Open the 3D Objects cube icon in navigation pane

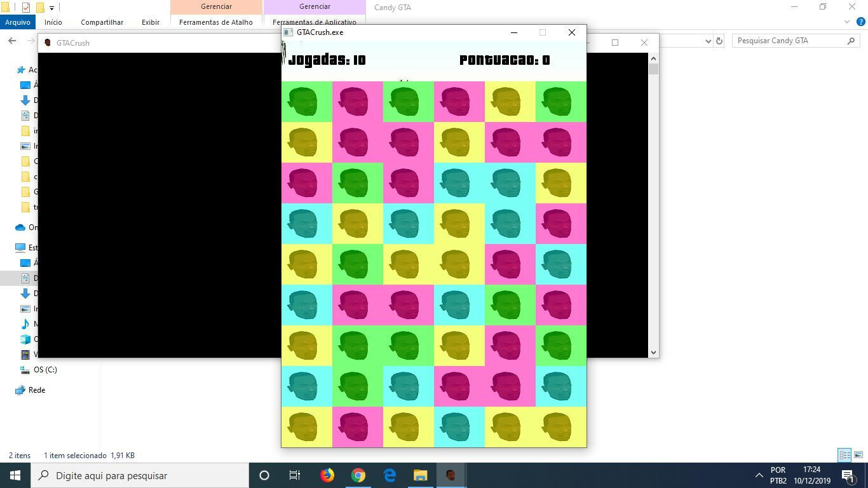[x=25, y=339]
